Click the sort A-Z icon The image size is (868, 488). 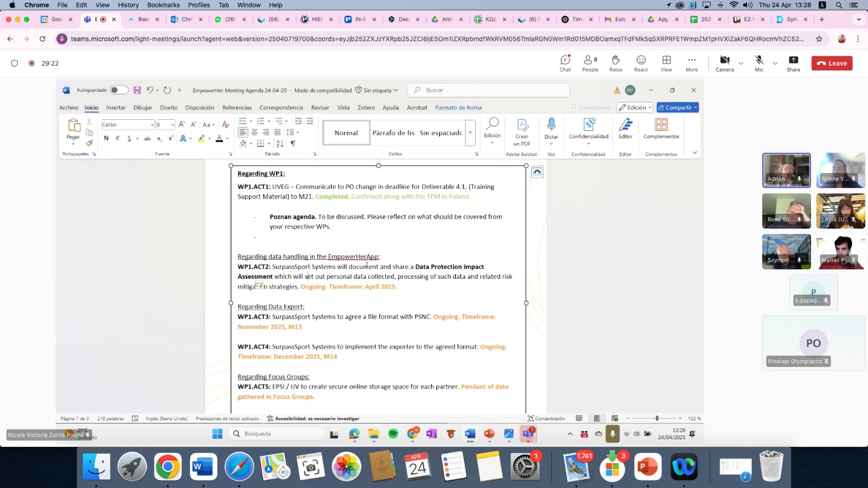[x=280, y=143]
